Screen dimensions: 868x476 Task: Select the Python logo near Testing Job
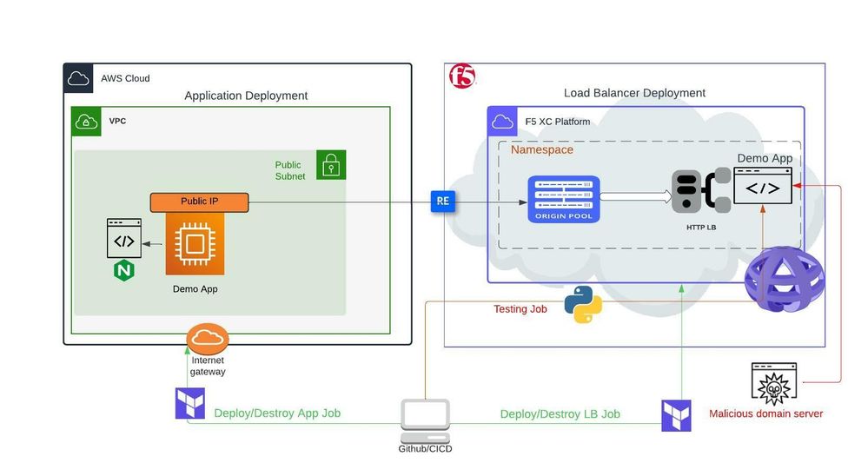[x=582, y=305]
